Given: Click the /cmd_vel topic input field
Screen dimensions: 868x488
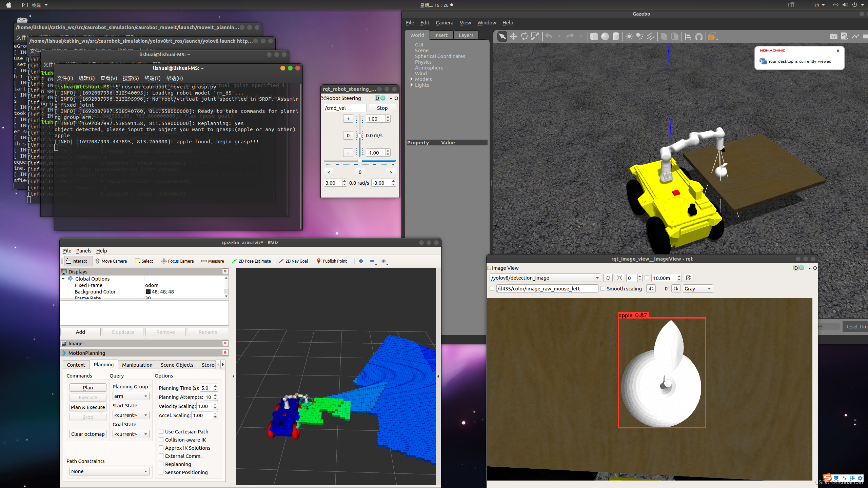Looking at the screenshot, I should point(345,108).
